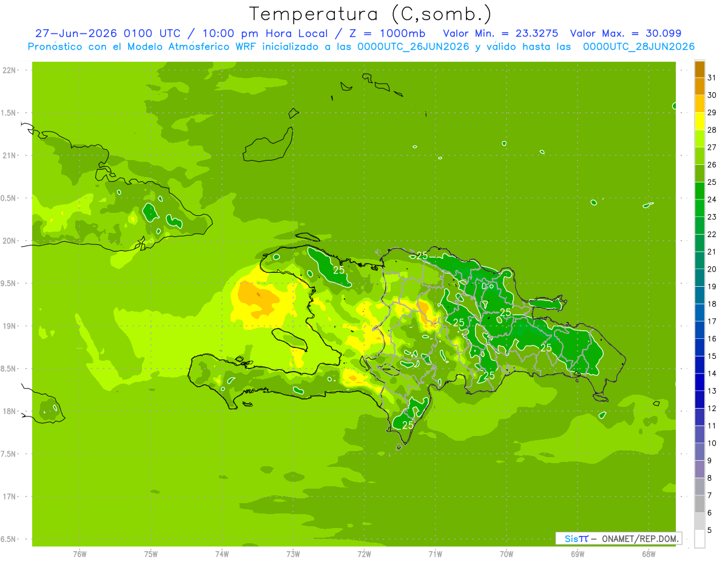728x562 pixels.
Task: Click "0000UTC_26JUN2026" initialization time text
Action: click(413, 47)
